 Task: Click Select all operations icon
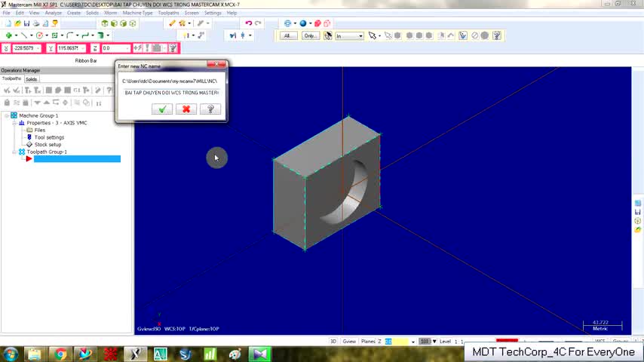click(7, 90)
